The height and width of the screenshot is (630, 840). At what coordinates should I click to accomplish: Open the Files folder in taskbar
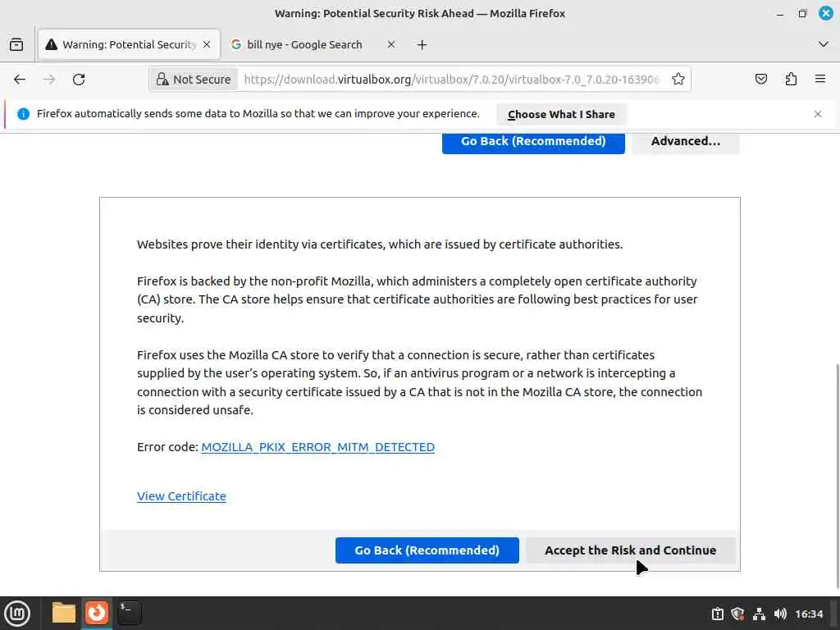click(x=63, y=613)
